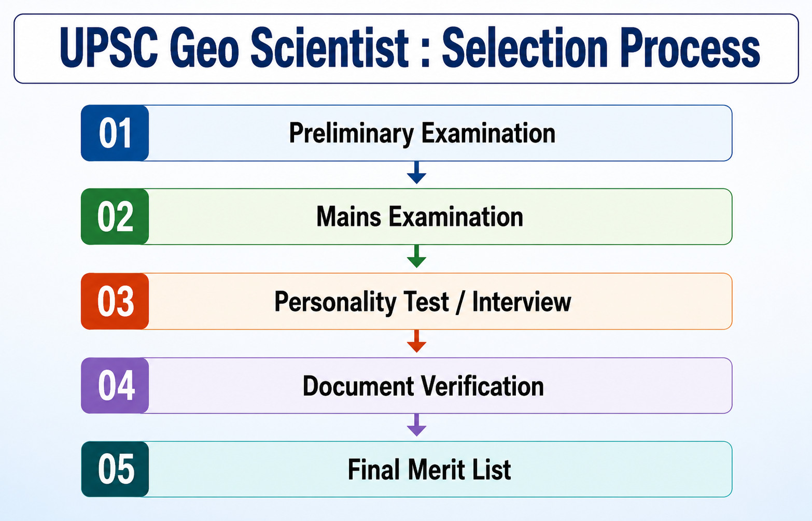Image resolution: width=812 pixels, height=521 pixels.
Task: Click the word Interview in step 03
Action: tap(522, 302)
